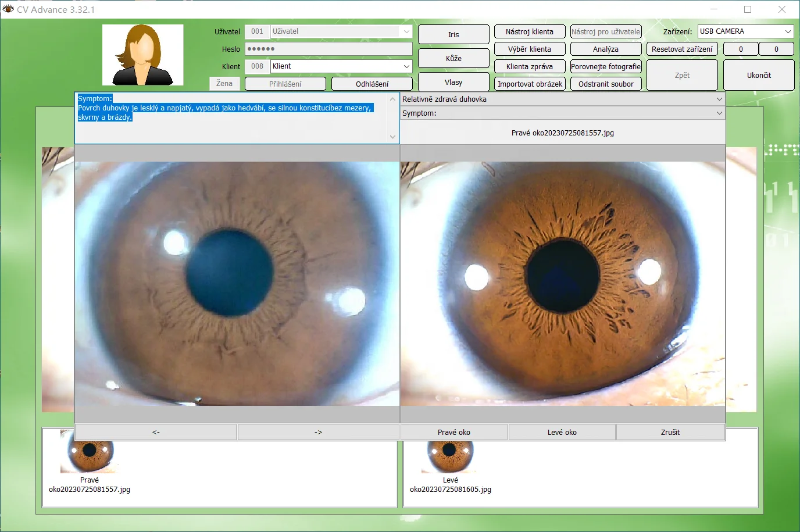Open Nástroj klienta client tool

(x=530, y=31)
